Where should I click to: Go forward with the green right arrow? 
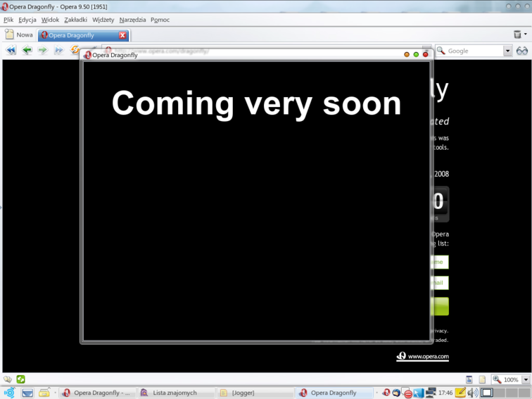coord(43,50)
